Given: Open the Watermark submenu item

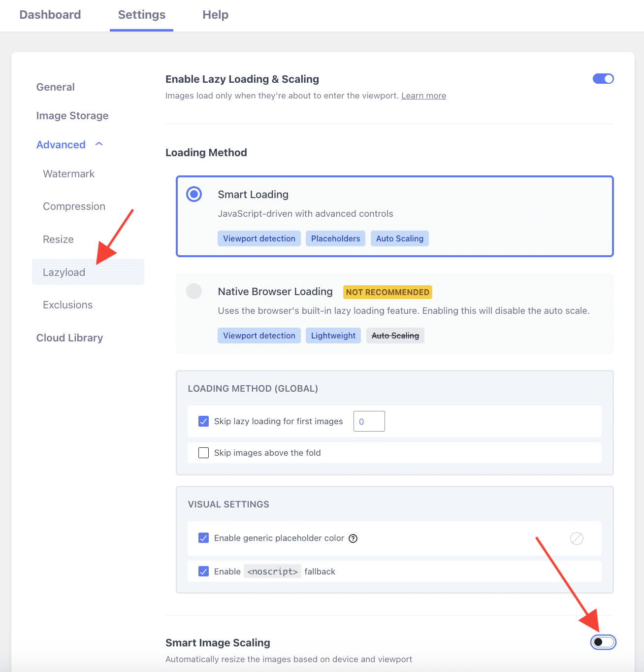Looking at the screenshot, I should (x=69, y=174).
